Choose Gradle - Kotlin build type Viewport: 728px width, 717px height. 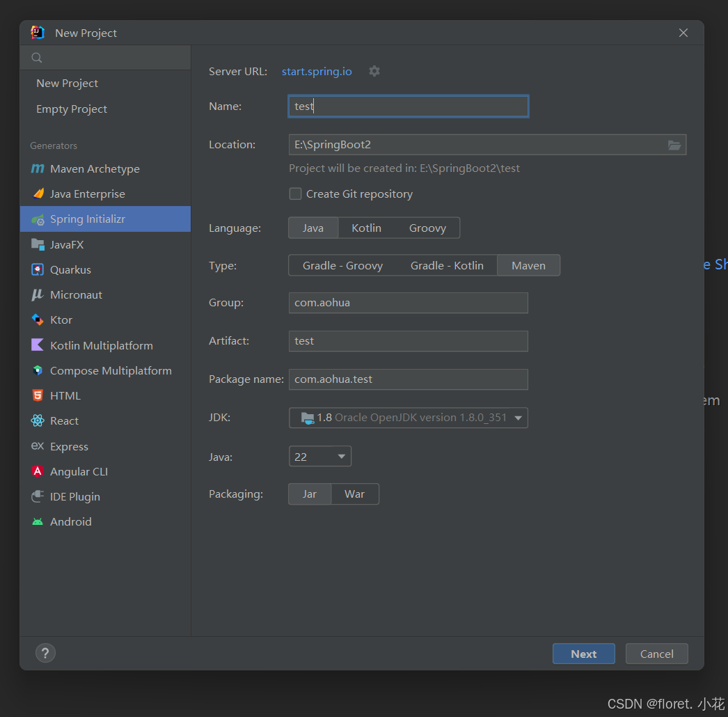click(447, 266)
